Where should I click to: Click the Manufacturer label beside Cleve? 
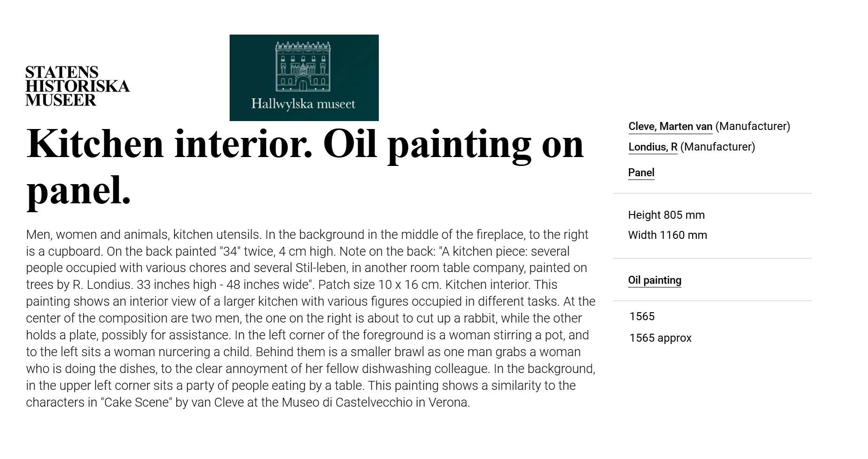(x=752, y=126)
